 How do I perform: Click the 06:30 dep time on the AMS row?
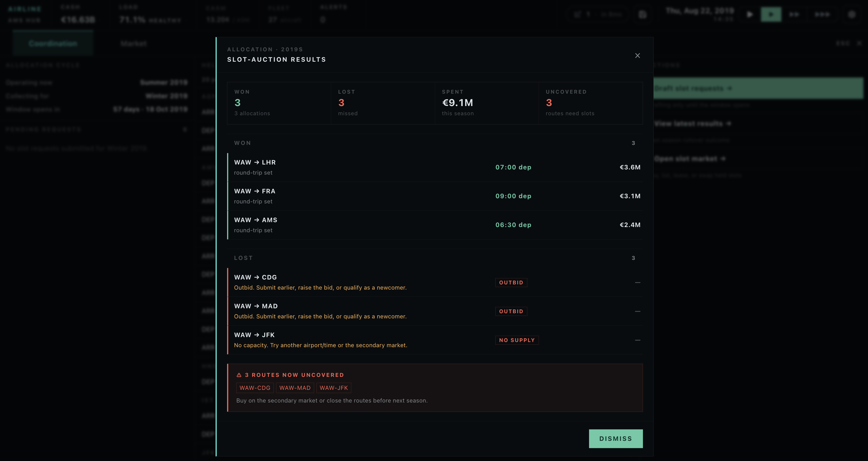click(x=513, y=225)
